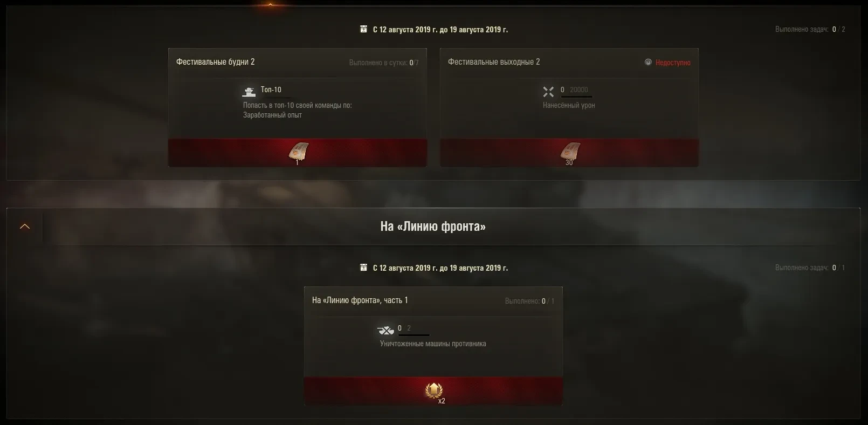This screenshot has height=425, width=868.
Task: Open the На «Линию фронта», часть 1 card
Action: (x=433, y=346)
